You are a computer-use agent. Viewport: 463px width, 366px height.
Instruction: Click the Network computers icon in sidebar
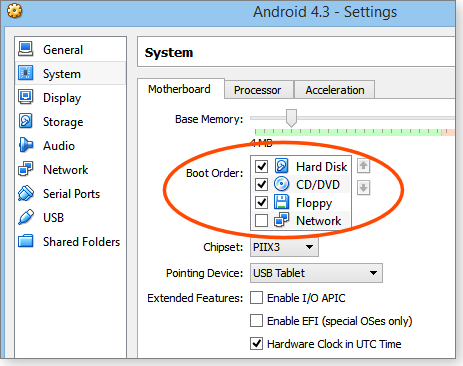point(26,169)
